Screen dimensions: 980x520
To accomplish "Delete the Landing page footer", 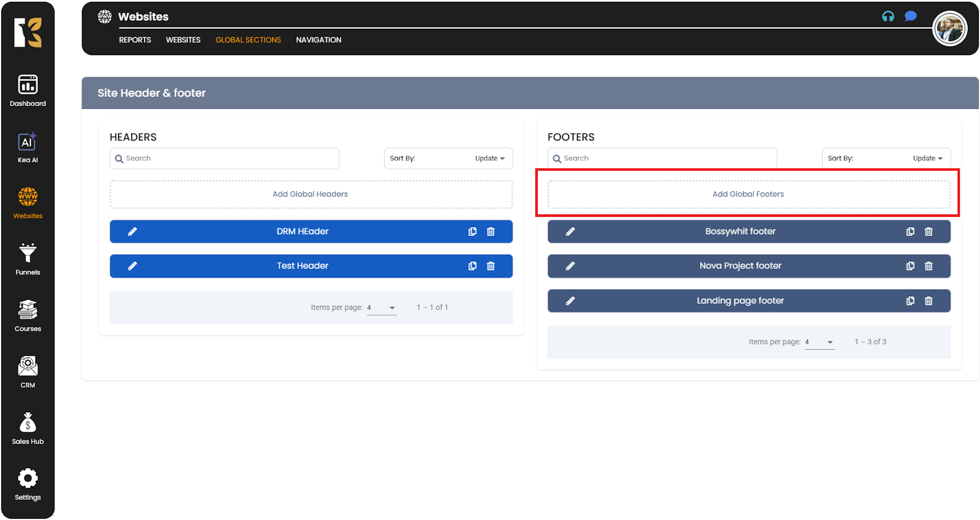I will (929, 301).
